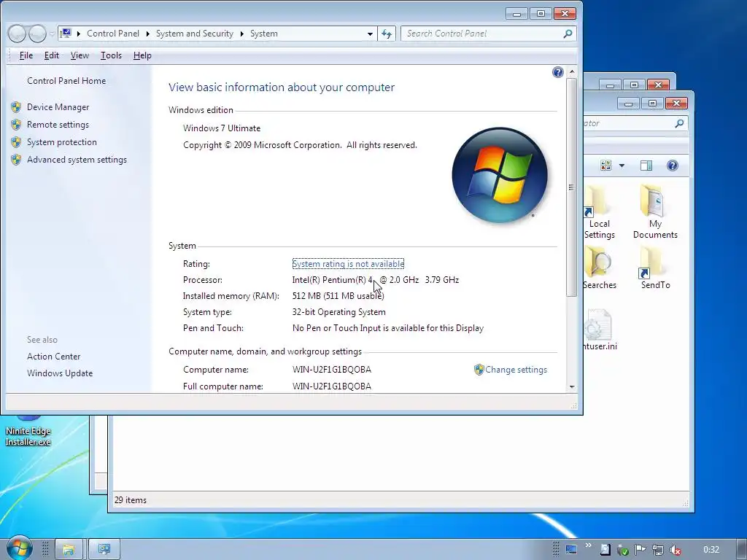Screen dimensions: 747x560
Task: Click Control Panel breadcrumb
Action: (113, 34)
